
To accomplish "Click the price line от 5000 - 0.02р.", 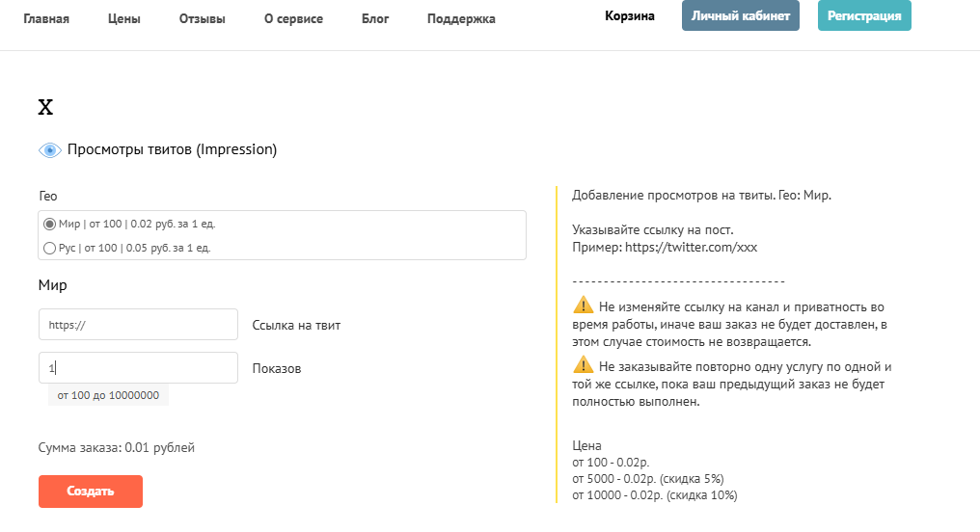I will point(648,479).
